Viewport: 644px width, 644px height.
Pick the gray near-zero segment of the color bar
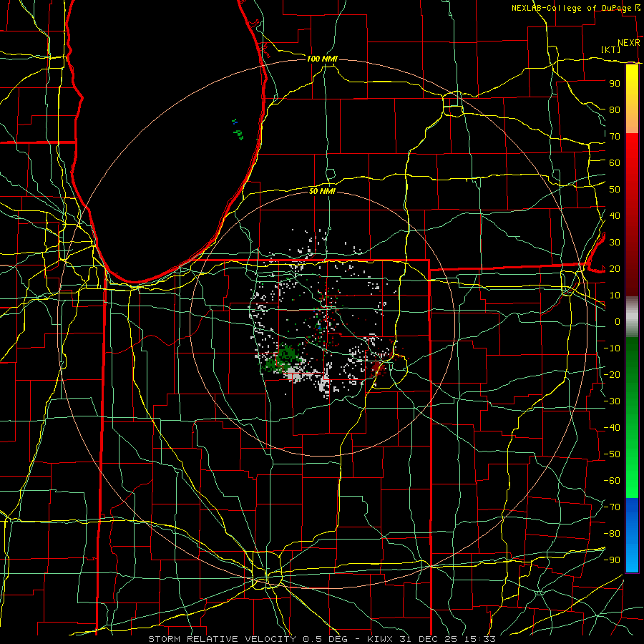[x=632, y=317]
